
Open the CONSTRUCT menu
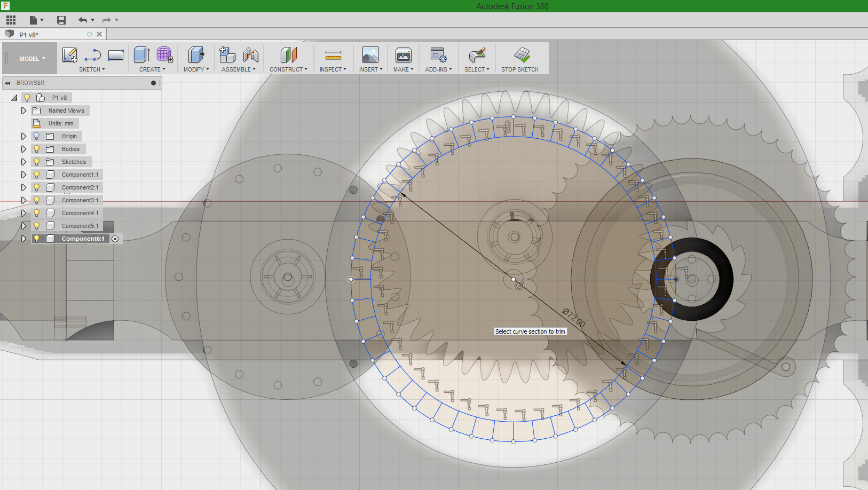(x=288, y=69)
